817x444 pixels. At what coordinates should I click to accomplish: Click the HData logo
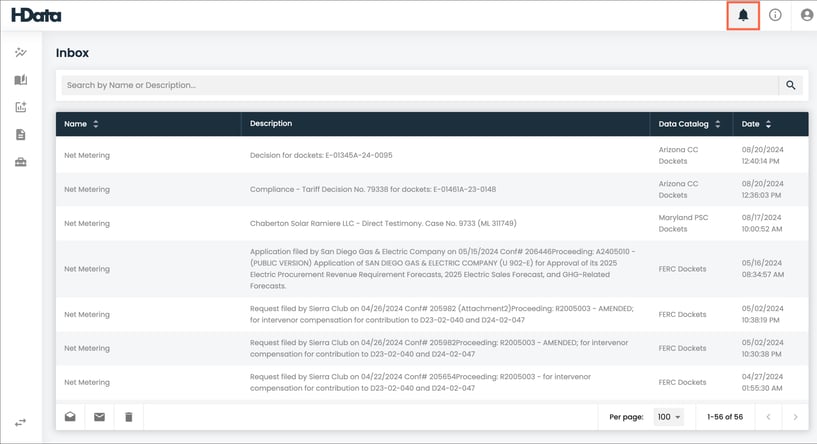coord(36,15)
